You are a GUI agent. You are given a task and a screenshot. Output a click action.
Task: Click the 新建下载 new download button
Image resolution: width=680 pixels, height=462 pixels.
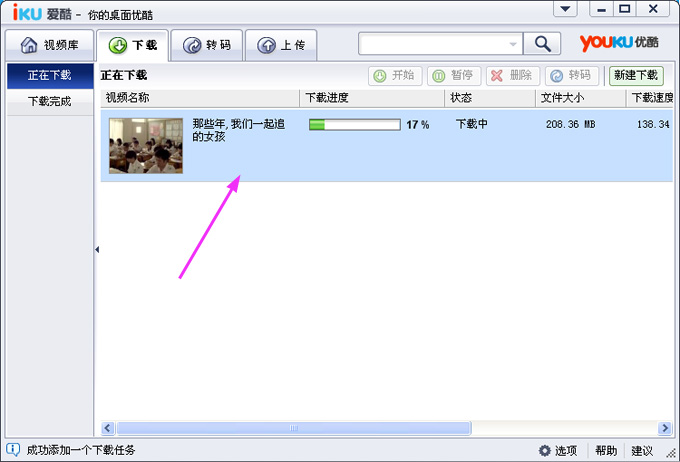pos(636,76)
